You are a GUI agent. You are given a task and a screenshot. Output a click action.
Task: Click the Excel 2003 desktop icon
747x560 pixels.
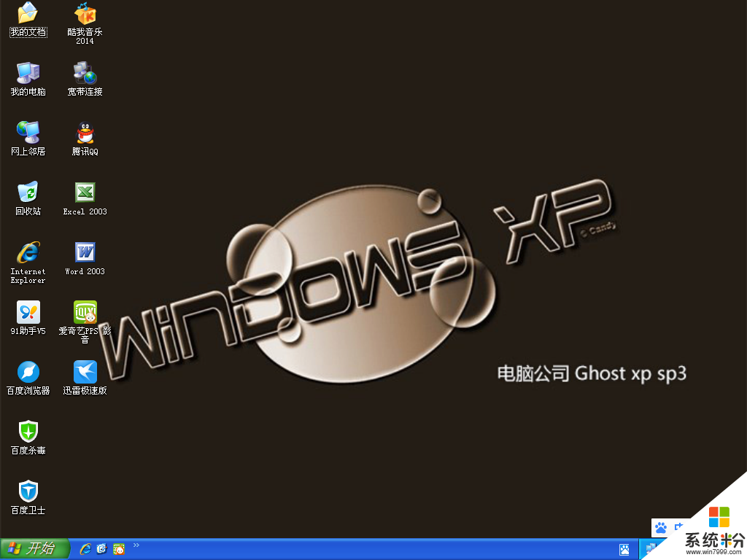point(85,192)
